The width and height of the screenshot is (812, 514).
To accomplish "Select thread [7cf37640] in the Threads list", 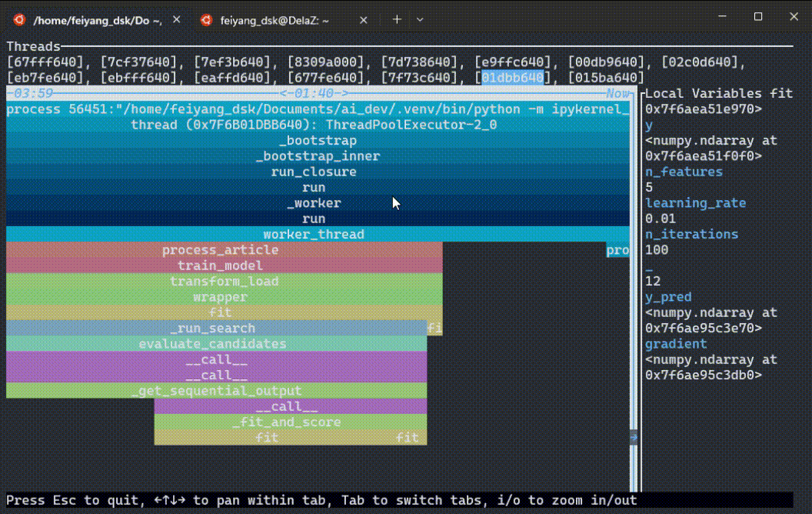I will pyautogui.click(x=138, y=61).
